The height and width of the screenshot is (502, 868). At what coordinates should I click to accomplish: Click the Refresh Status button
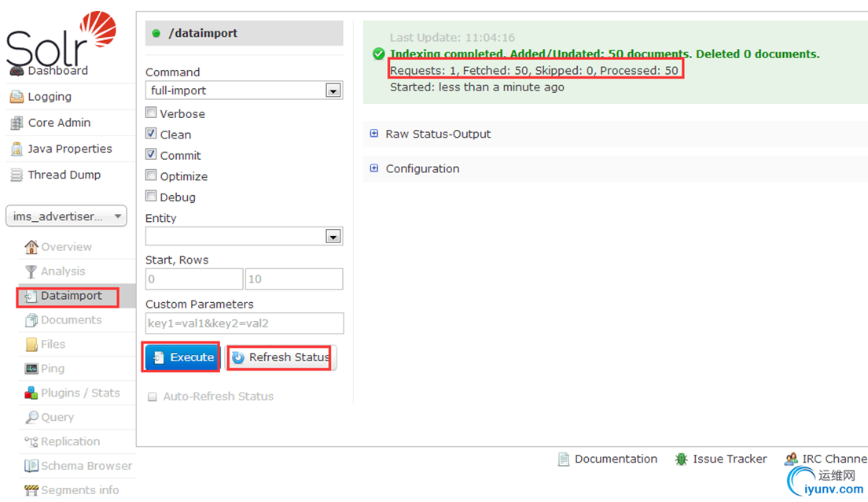[x=281, y=357]
